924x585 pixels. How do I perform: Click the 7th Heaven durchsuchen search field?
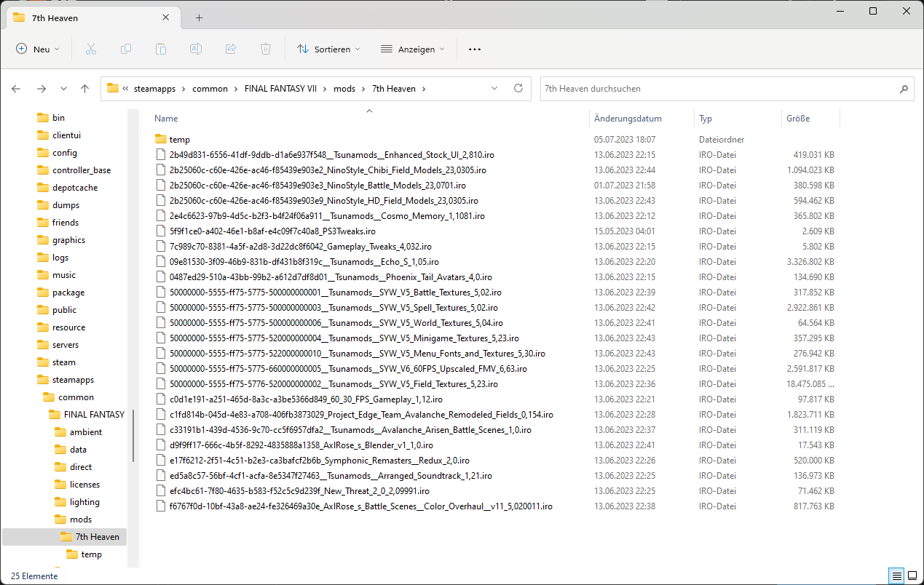point(718,89)
